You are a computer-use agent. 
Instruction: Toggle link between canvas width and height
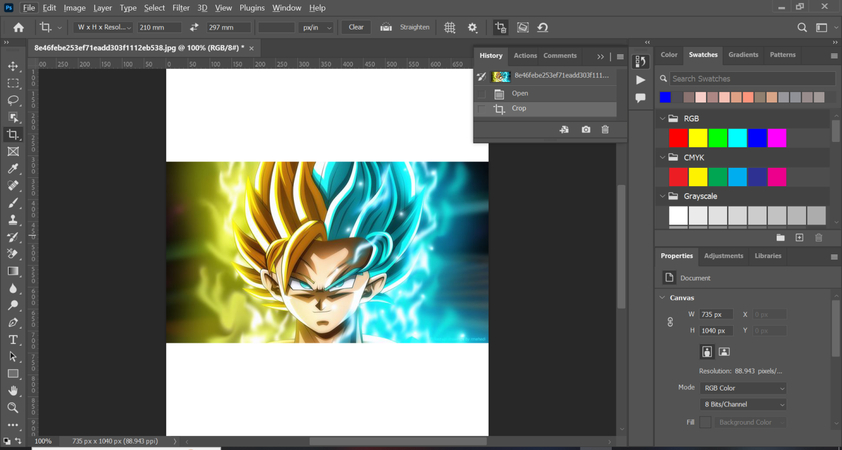point(670,322)
